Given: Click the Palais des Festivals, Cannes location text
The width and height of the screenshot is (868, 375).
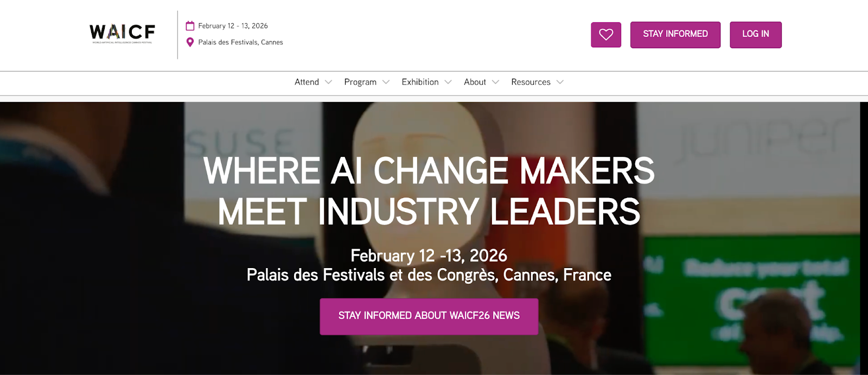Looking at the screenshot, I should pyautogui.click(x=240, y=42).
